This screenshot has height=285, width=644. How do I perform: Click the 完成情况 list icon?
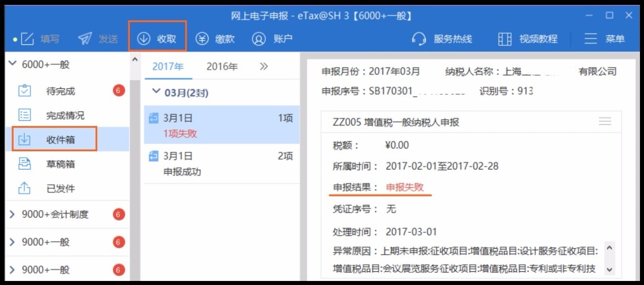(25, 115)
